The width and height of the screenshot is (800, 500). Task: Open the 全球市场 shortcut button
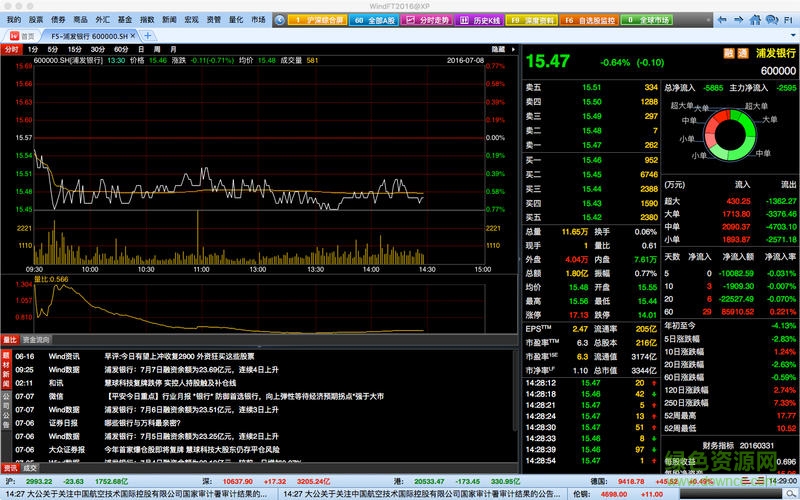[x=647, y=20]
